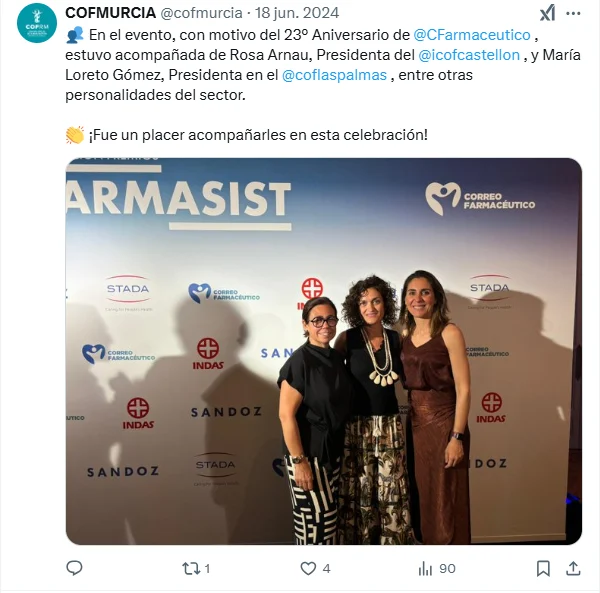The height and width of the screenshot is (593, 600).
Task: Open the @icofcastellon mention link
Action: 469,55
